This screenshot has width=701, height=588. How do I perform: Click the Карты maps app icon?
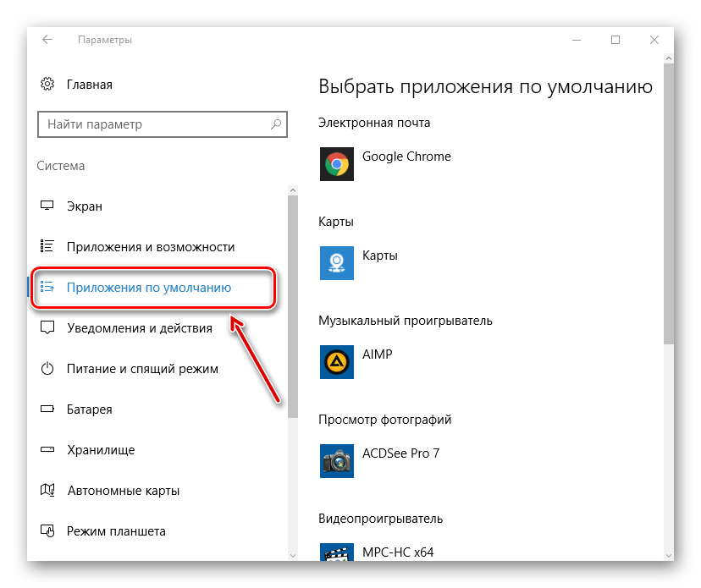(336, 262)
